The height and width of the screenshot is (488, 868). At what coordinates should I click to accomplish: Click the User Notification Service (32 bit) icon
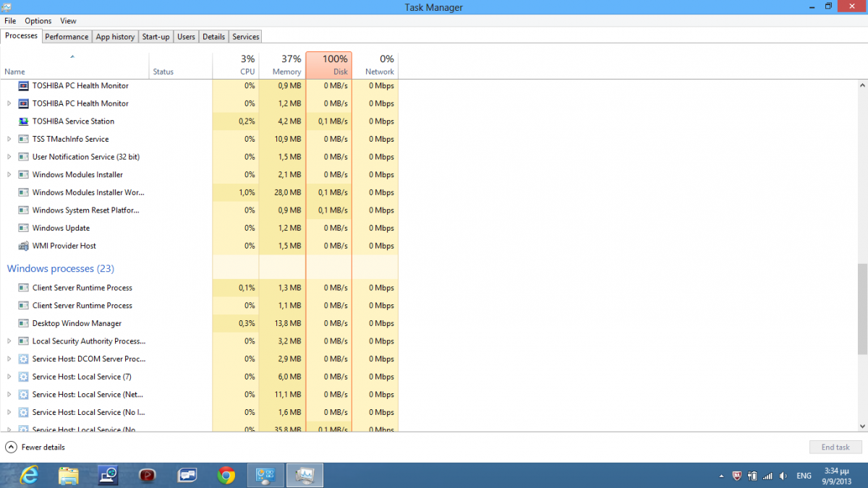23,157
